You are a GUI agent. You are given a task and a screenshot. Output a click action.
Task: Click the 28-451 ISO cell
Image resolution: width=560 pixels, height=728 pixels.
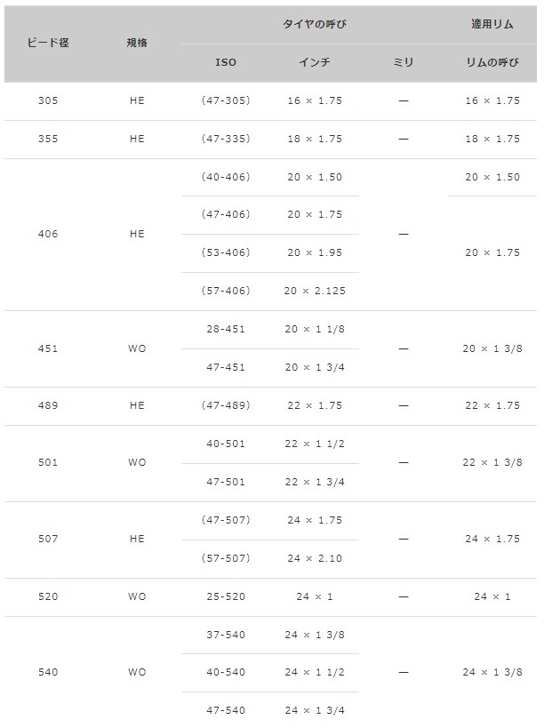(226, 330)
